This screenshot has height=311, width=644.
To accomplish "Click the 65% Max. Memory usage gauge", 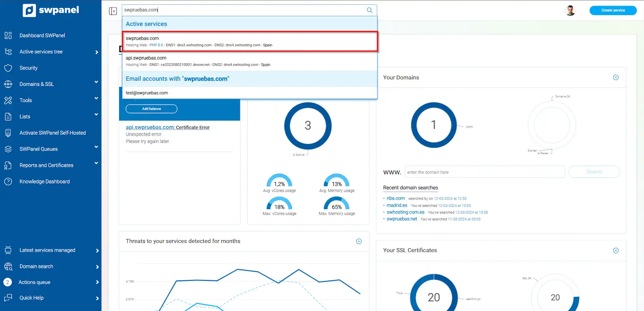I will [x=336, y=204].
